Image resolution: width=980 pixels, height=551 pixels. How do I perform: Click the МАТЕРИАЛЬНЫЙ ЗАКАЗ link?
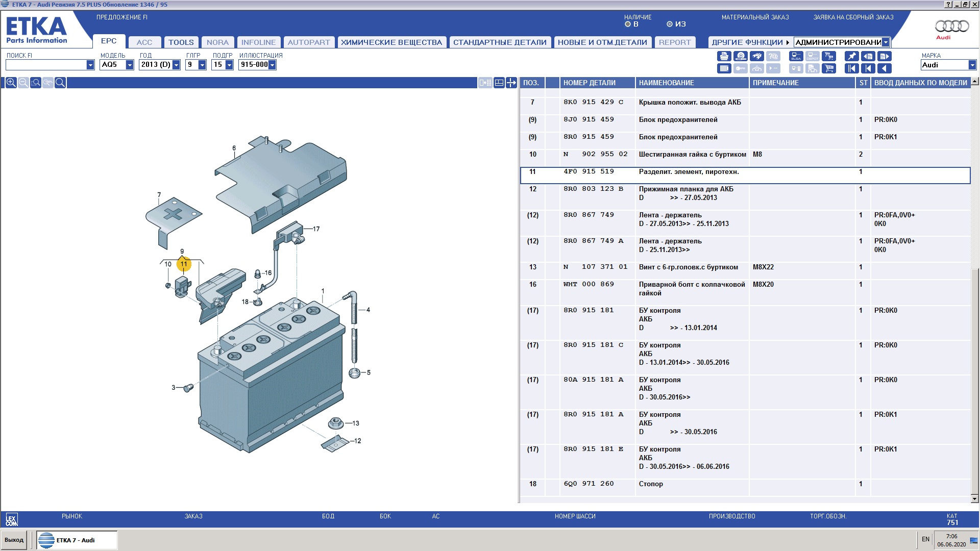[755, 17]
